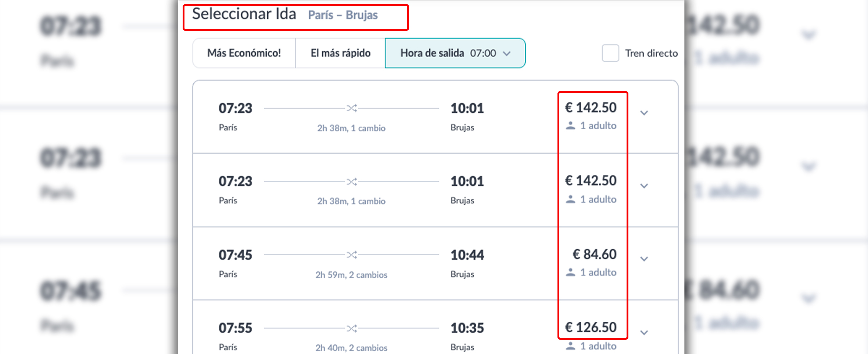
Task: Click the adult icon under first €142.50
Action: point(570,126)
